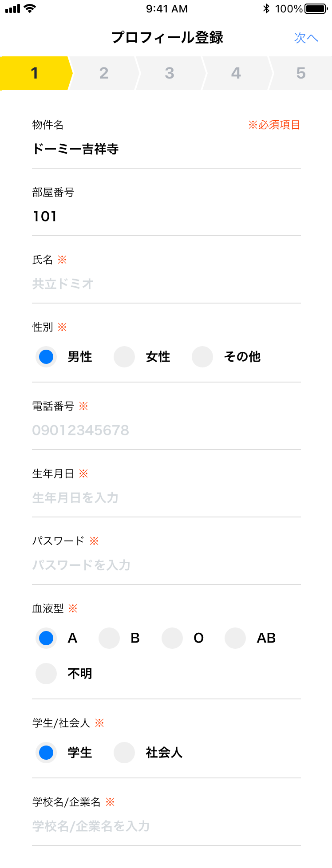Choose blood type AB radio button
The width and height of the screenshot is (332, 868).
[235, 638]
